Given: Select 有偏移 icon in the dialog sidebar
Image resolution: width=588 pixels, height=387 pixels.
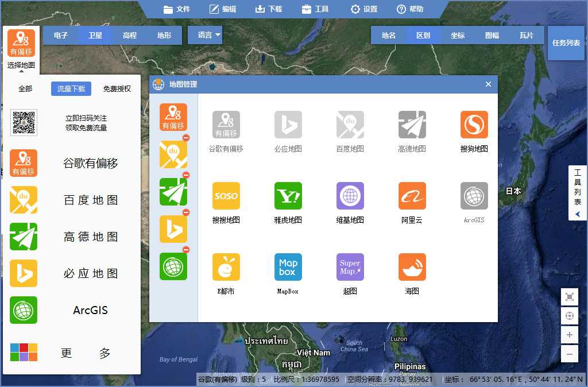Looking at the screenshot, I should click(x=173, y=117).
